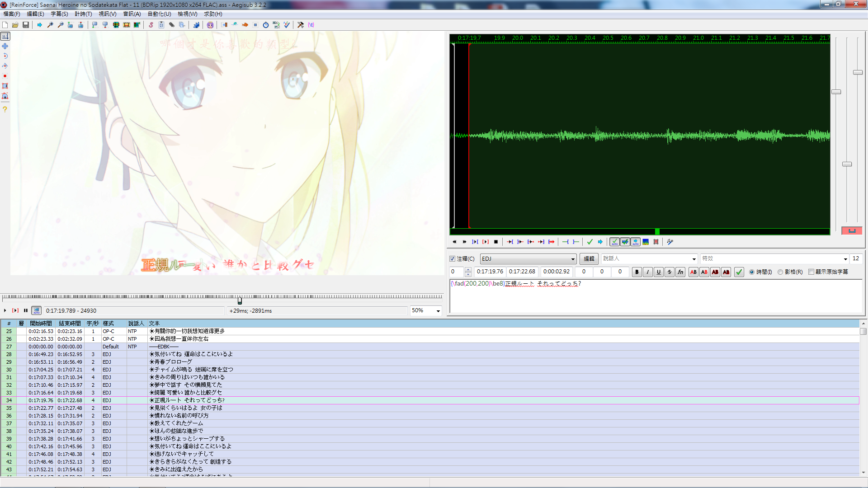
Task: Open font chooser with fn button
Action: (x=680, y=272)
